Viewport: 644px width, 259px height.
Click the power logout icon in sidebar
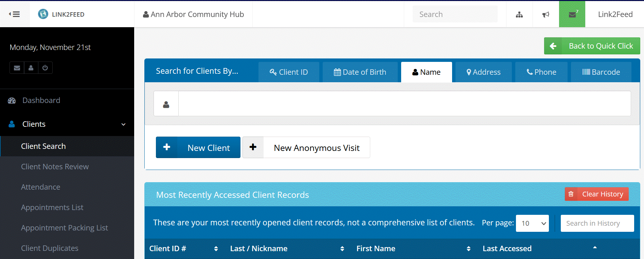pos(45,68)
